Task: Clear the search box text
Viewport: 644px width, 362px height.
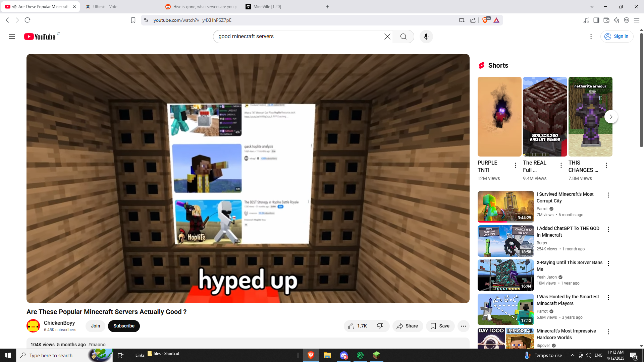Action: (x=387, y=37)
